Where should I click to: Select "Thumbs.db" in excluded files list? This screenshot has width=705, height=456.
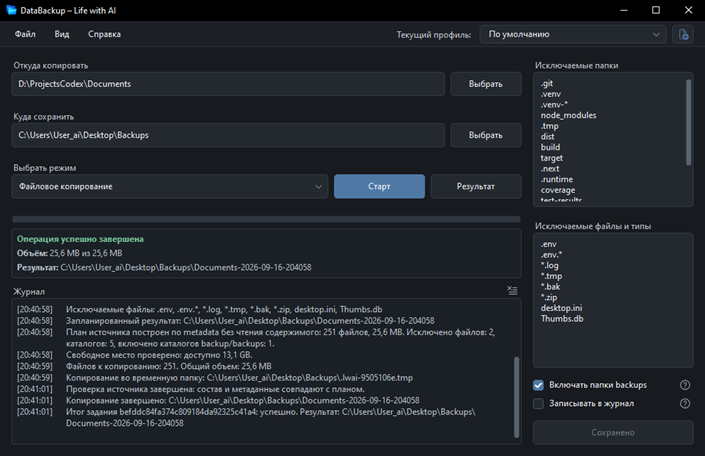tap(562, 318)
